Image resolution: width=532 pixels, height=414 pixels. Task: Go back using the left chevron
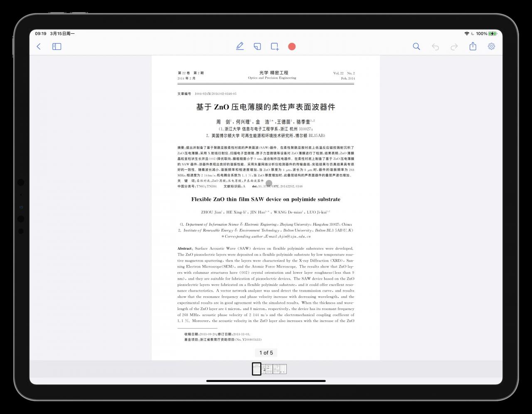pos(39,47)
